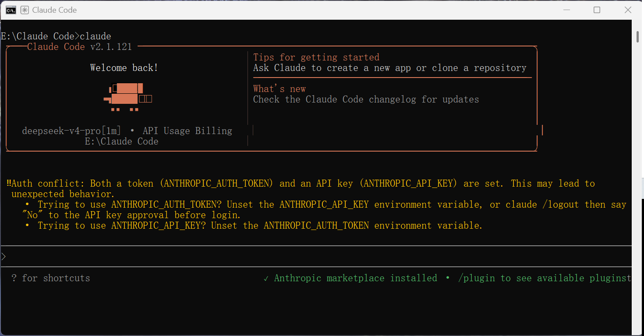Click the green checkmark before Anthropic marketplace
This screenshot has height=336, width=644.
(266, 278)
